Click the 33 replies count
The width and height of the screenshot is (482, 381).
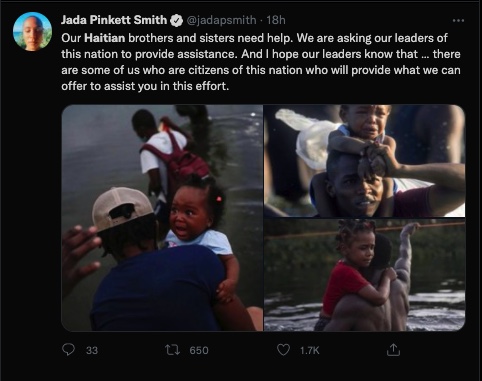92,350
